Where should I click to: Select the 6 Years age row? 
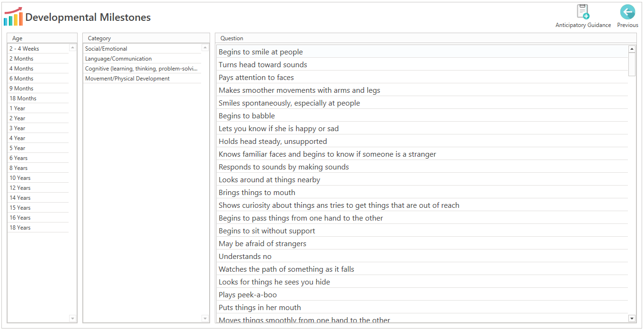click(x=38, y=158)
